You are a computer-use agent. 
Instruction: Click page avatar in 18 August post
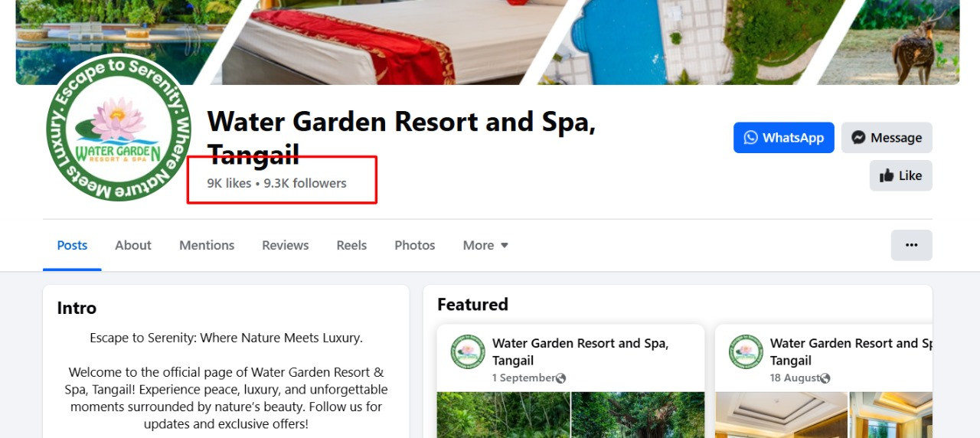pos(746,351)
